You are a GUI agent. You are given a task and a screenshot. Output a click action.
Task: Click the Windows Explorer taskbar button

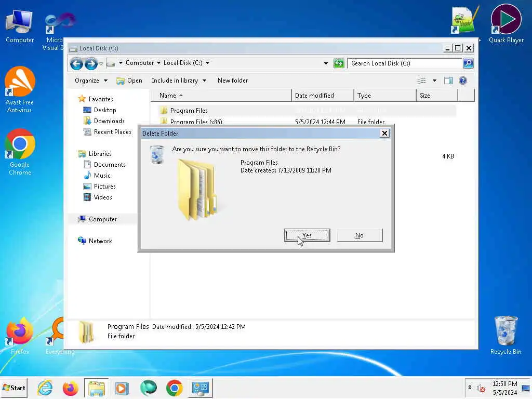pyautogui.click(x=97, y=388)
